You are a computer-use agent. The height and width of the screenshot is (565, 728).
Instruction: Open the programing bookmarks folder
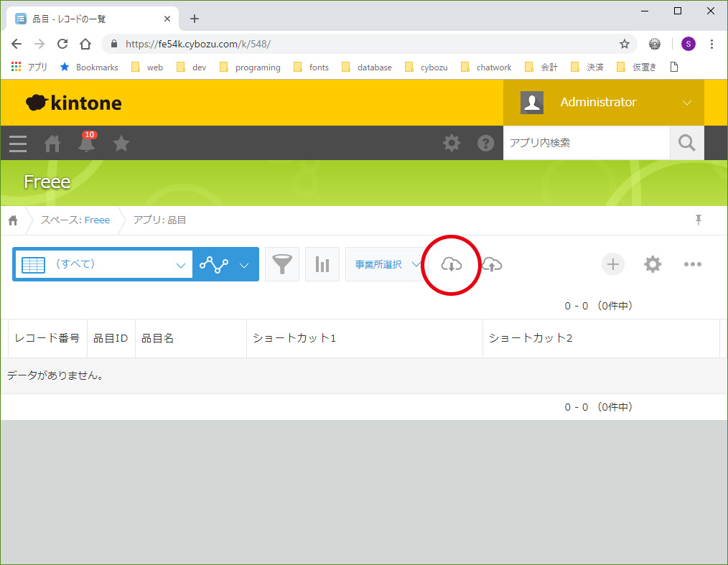[x=250, y=67]
